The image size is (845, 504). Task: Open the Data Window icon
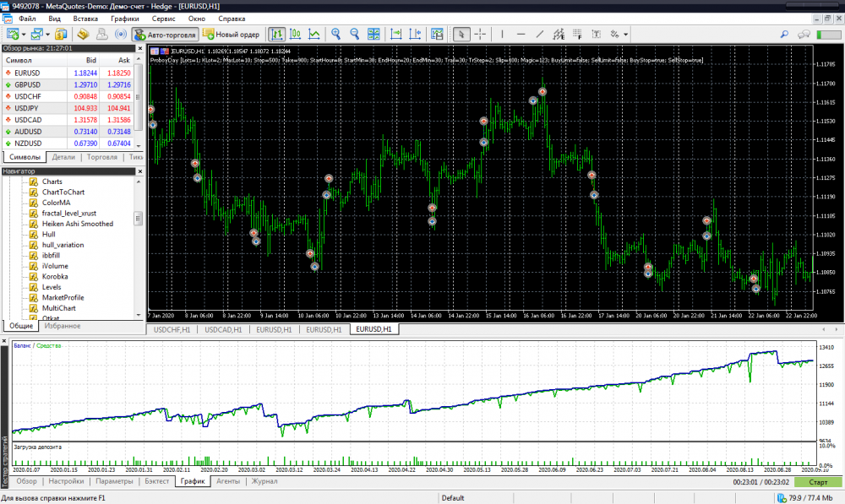coord(83,35)
